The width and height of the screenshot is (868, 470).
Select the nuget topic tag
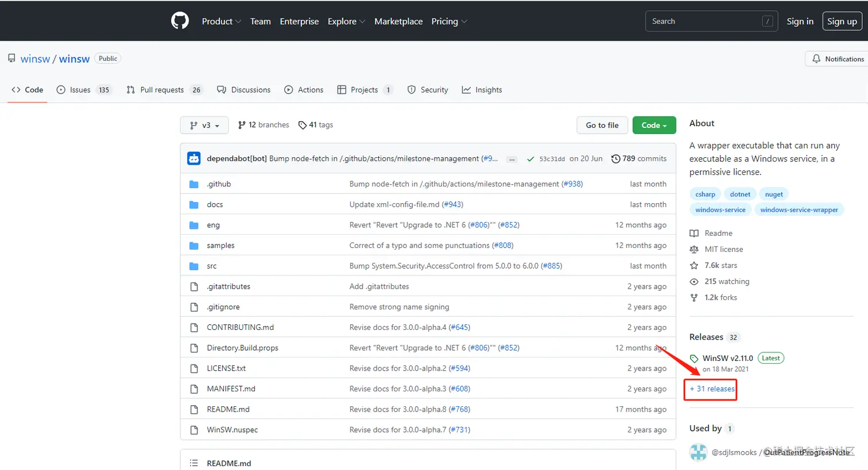pyautogui.click(x=774, y=194)
